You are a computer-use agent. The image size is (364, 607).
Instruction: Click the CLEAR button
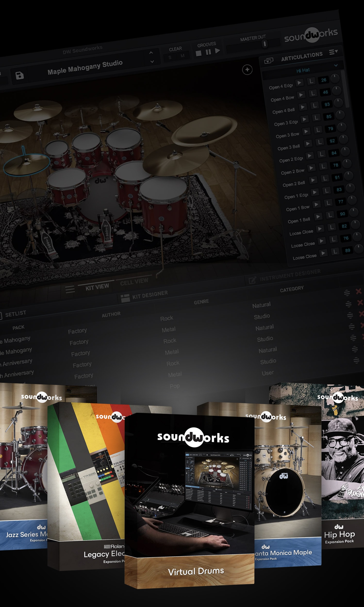point(175,49)
